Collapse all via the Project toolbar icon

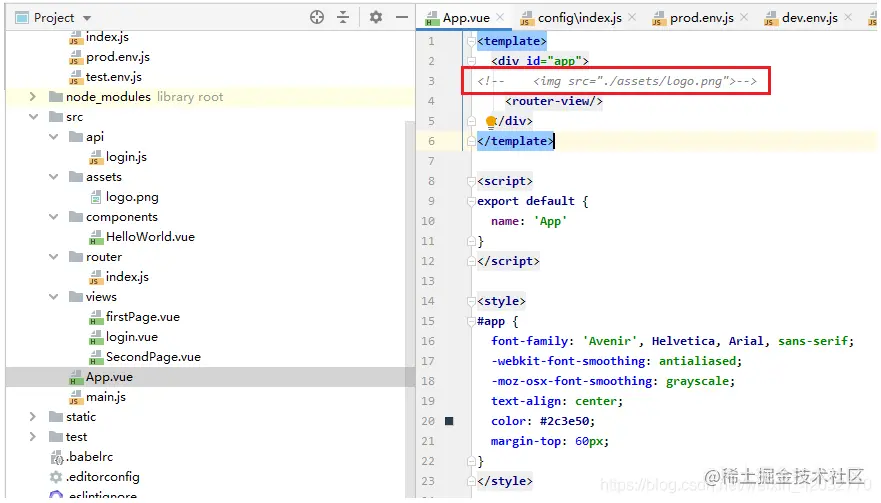tap(343, 17)
